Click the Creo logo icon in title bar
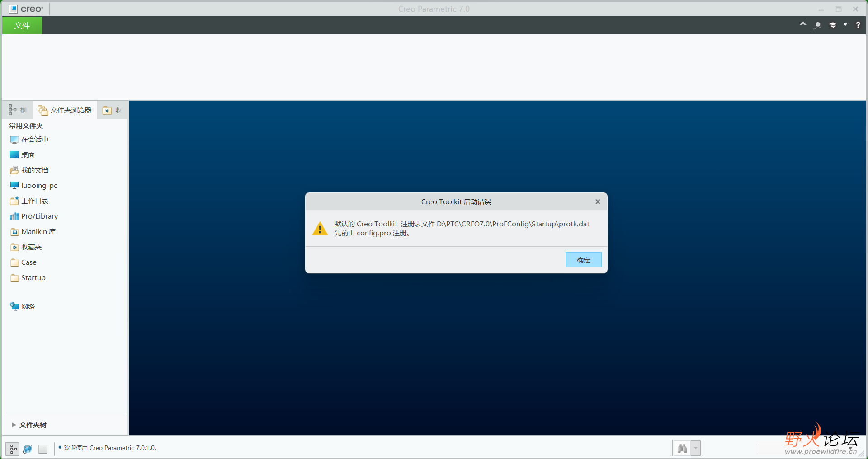Viewport: 868px width, 459px height. [13, 9]
